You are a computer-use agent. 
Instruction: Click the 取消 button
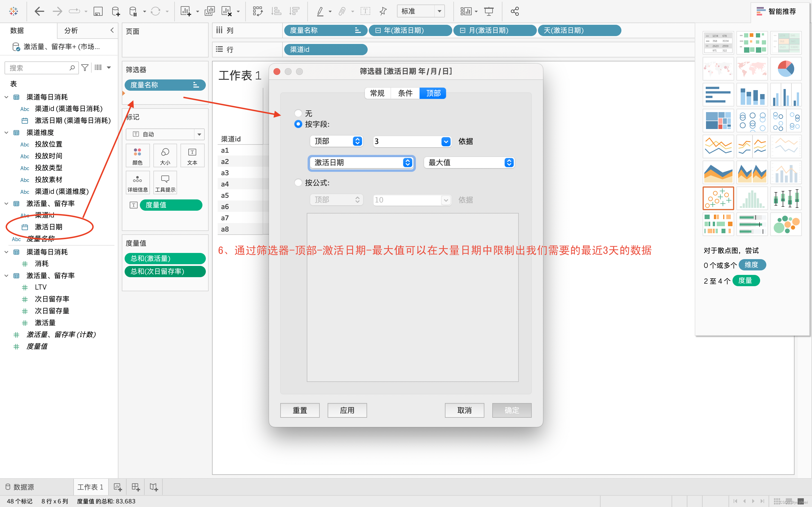pos(464,410)
